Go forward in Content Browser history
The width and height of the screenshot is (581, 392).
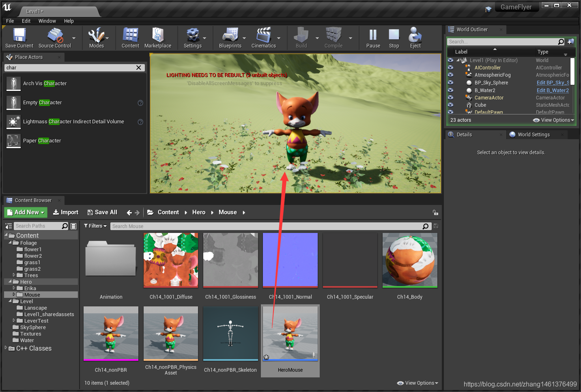click(137, 213)
